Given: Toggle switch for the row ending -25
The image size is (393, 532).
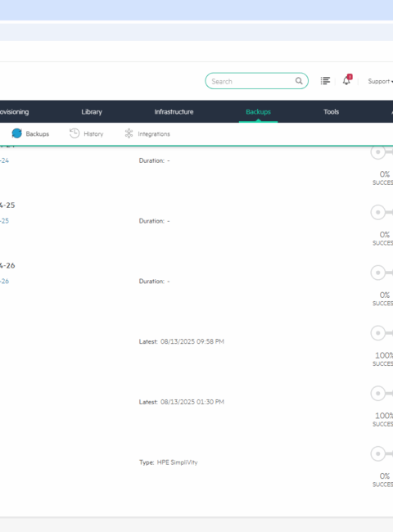Looking at the screenshot, I should 382,213.
